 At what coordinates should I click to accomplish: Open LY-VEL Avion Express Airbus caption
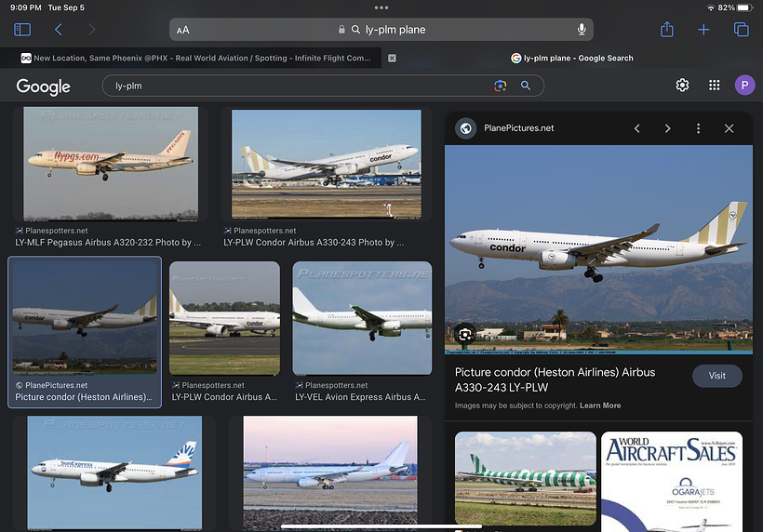(x=360, y=397)
